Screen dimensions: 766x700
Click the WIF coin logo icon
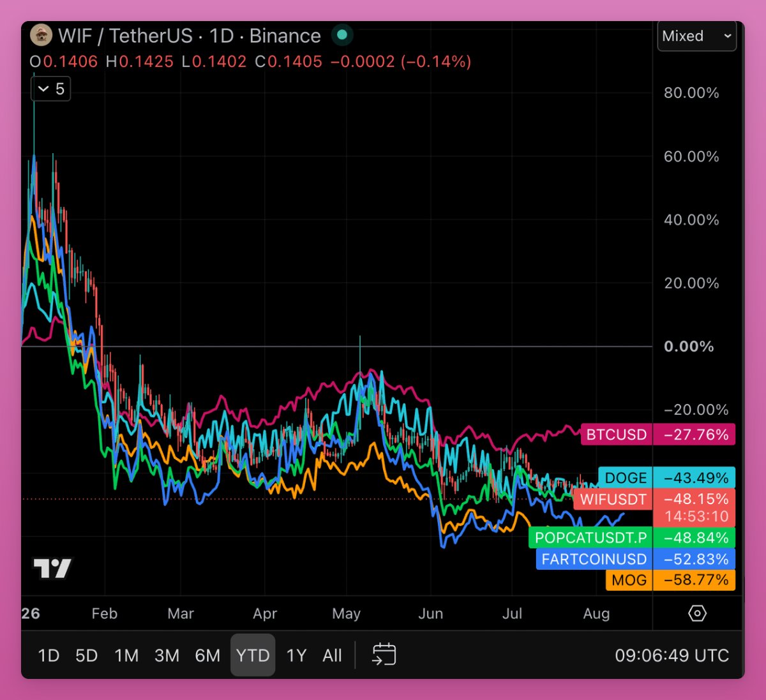point(41,36)
